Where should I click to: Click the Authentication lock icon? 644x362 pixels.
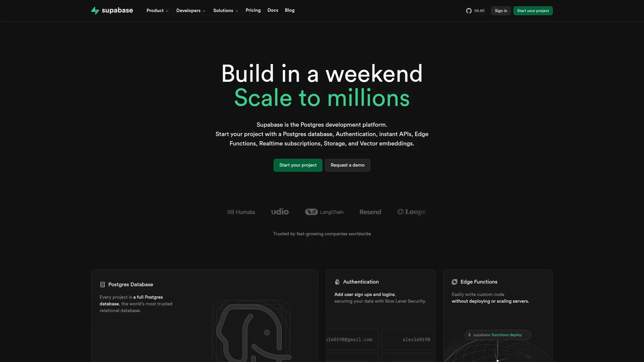click(337, 282)
